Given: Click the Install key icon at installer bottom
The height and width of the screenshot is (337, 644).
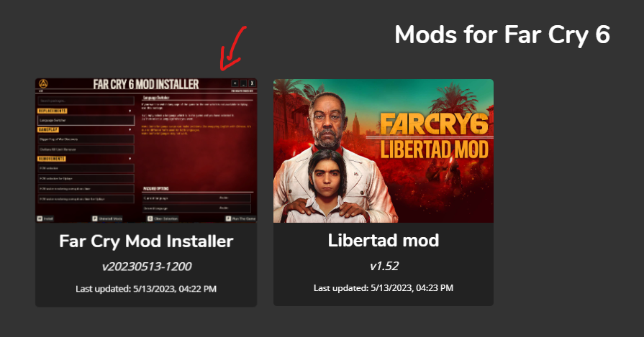Looking at the screenshot, I should click(40, 218).
